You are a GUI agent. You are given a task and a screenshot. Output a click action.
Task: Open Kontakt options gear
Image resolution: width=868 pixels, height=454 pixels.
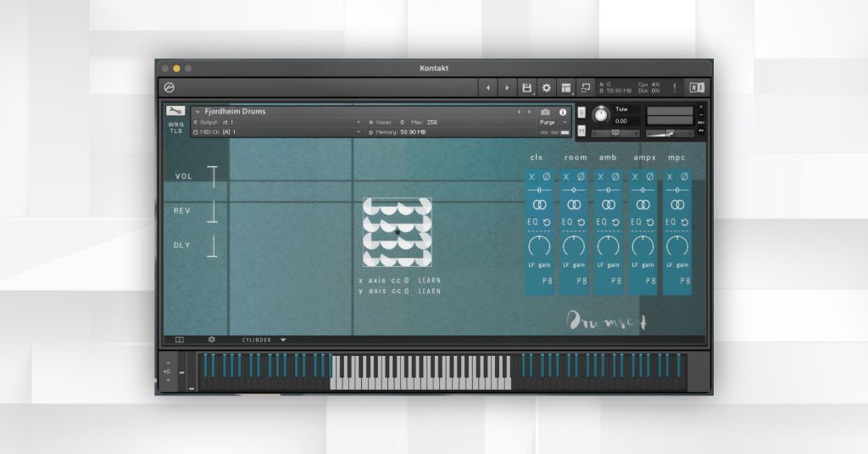547,87
